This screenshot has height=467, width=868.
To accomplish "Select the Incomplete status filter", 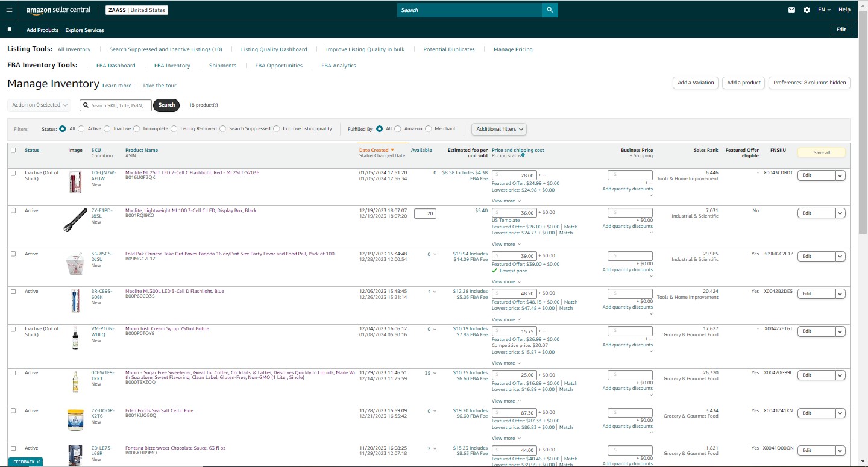I will tap(137, 129).
